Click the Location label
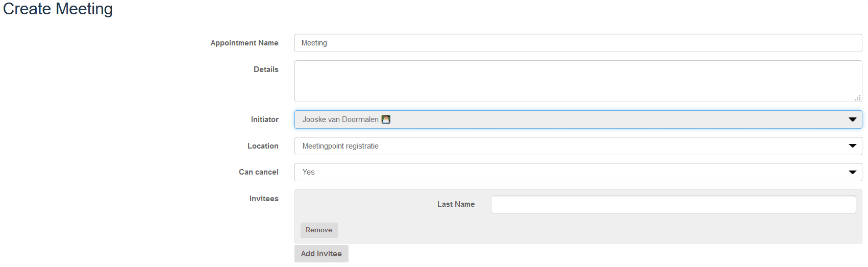 coord(263,146)
